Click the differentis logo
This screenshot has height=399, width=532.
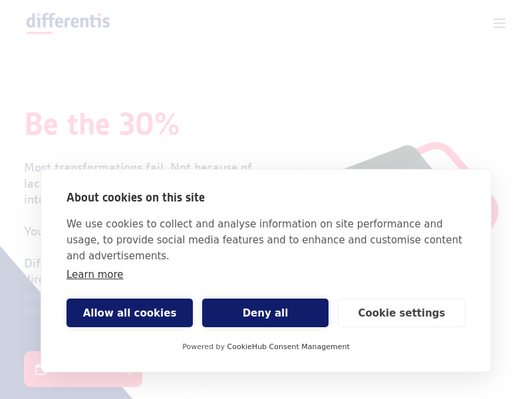(68, 21)
